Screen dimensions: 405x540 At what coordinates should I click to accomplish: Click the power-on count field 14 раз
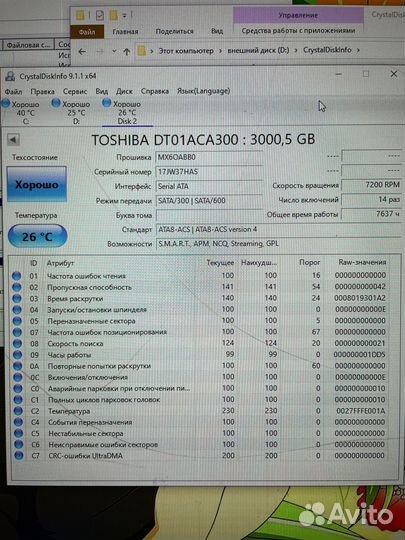click(x=371, y=199)
